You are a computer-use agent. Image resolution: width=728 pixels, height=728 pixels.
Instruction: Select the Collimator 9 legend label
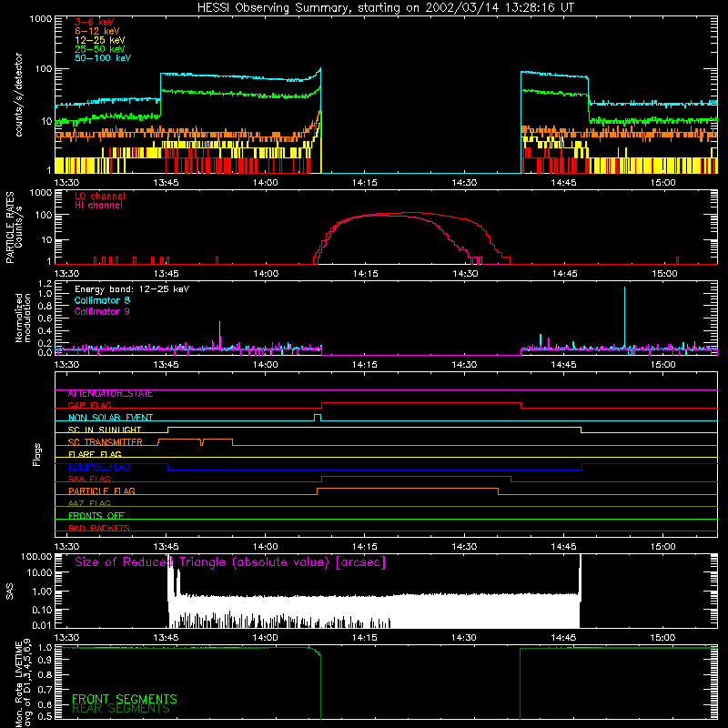(102, 311)
